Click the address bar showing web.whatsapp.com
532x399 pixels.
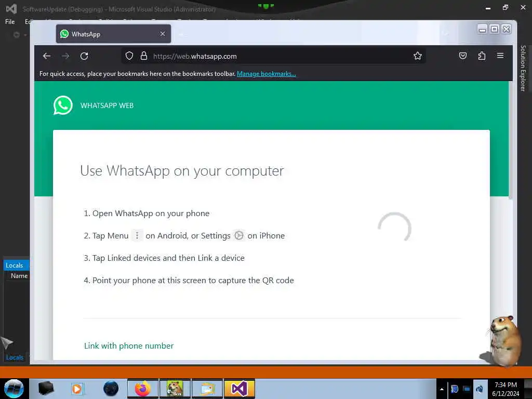(273, 56)
